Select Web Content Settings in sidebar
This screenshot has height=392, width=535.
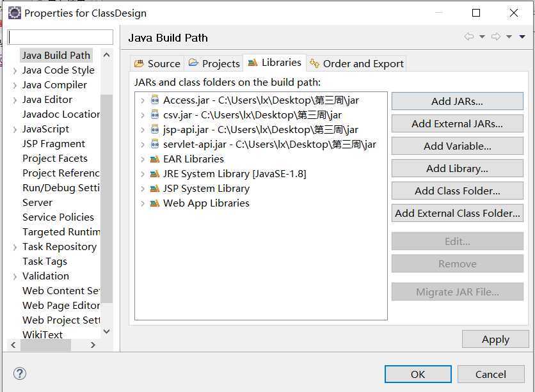pos(61,291)
